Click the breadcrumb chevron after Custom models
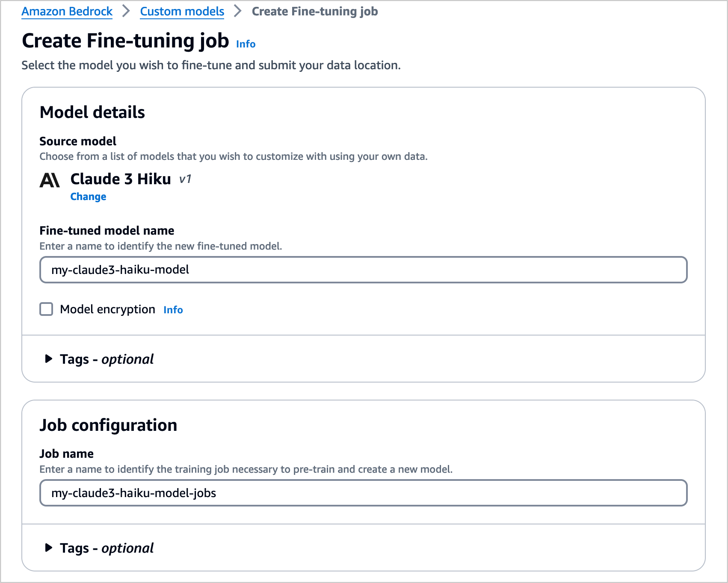This screenshot has height=583, width=728. point(238,12)
